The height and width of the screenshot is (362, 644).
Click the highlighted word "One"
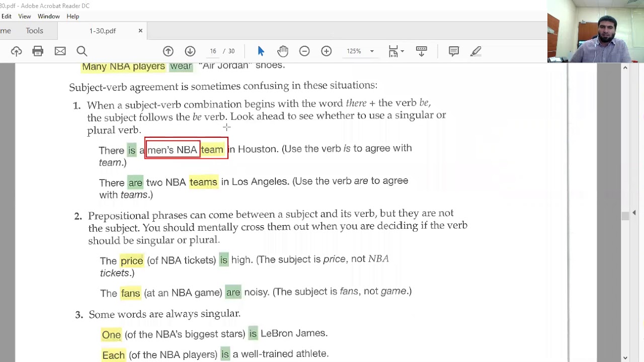point(111,335)
